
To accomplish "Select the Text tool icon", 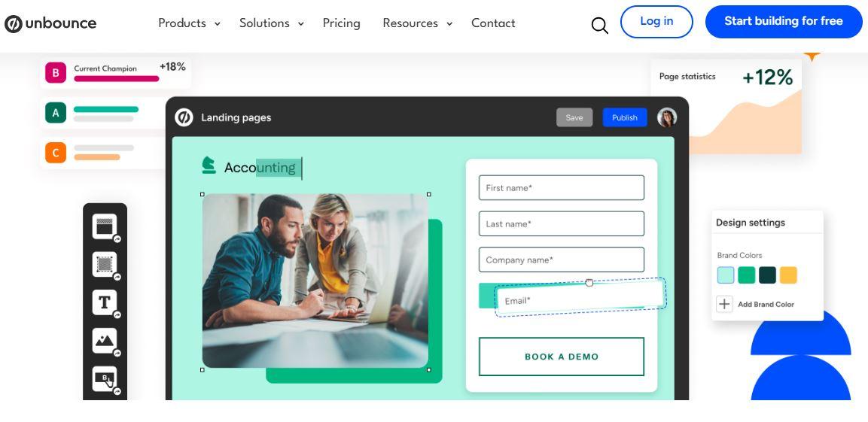I will coord(105,302).
